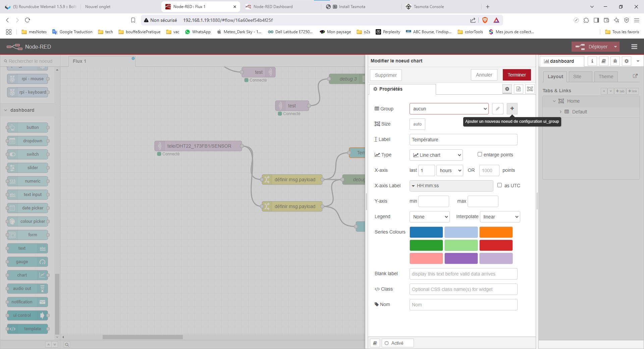Click the Label field containing Température
Screen dimensions: 644x349
(x=463, y=140)
